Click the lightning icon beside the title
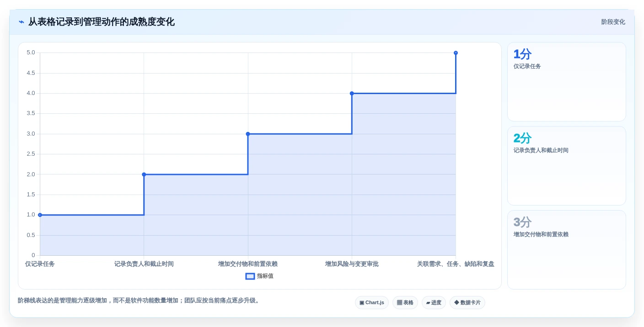This screenshot has height=327, width=644. [x=21, y=22]
